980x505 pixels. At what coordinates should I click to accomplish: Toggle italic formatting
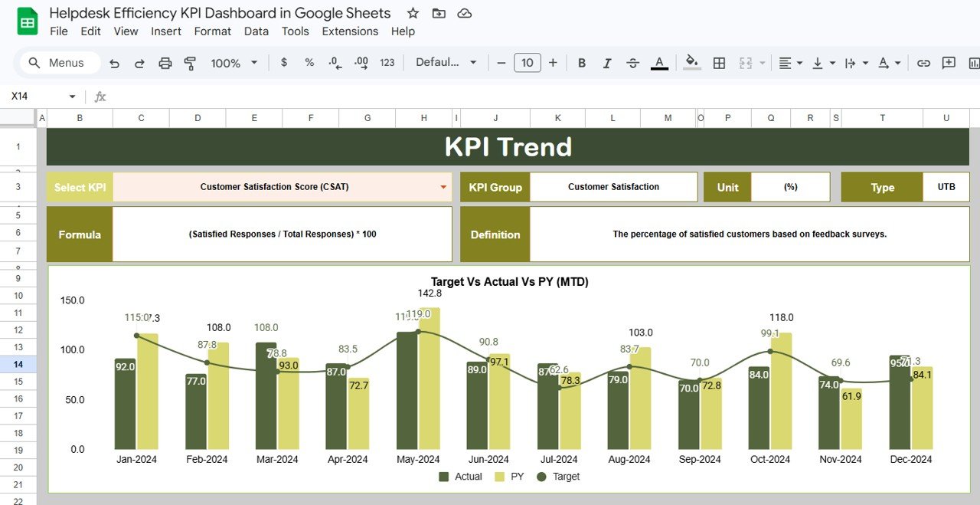(x=606, y=63)
